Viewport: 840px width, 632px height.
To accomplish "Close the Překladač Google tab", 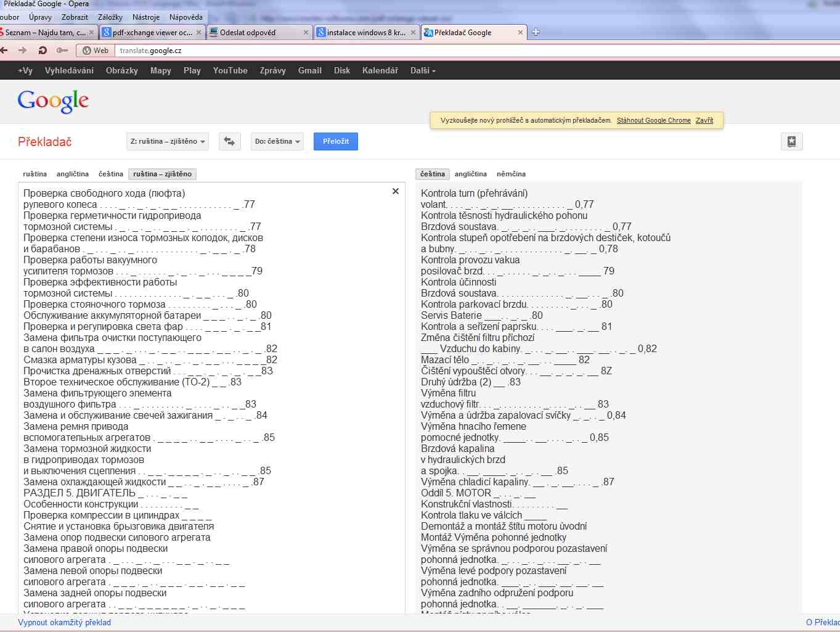I will [x=520, y=33].
